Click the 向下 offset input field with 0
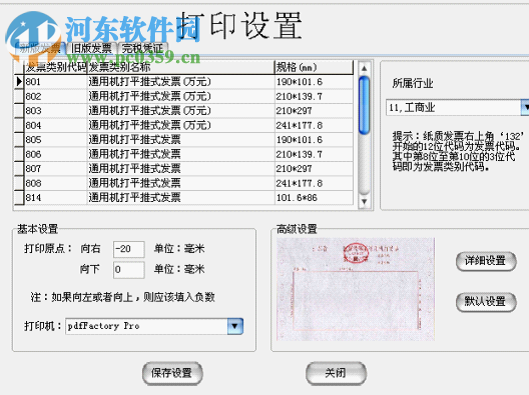Screen dimensions: 529x395 (129, 270)
